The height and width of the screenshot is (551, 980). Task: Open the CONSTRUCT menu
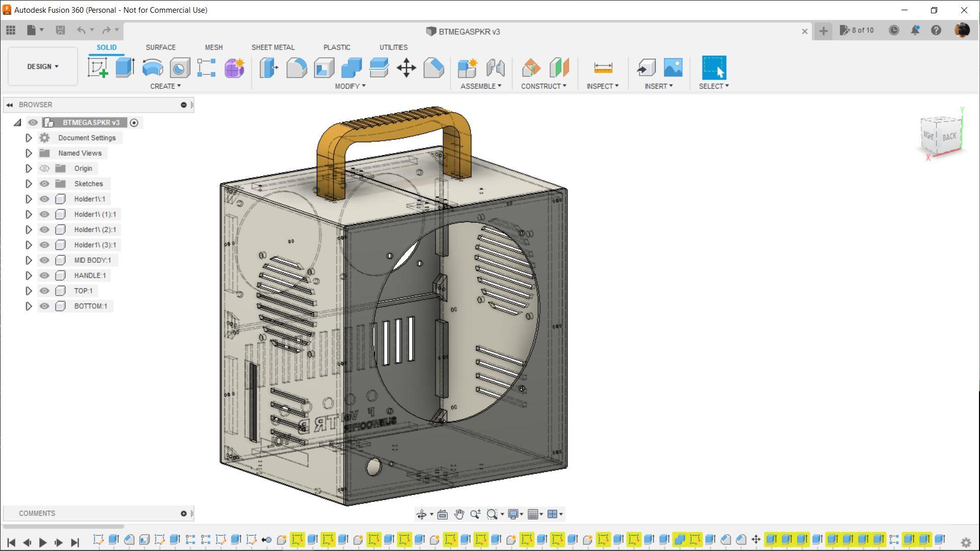[x=543, y=86]
